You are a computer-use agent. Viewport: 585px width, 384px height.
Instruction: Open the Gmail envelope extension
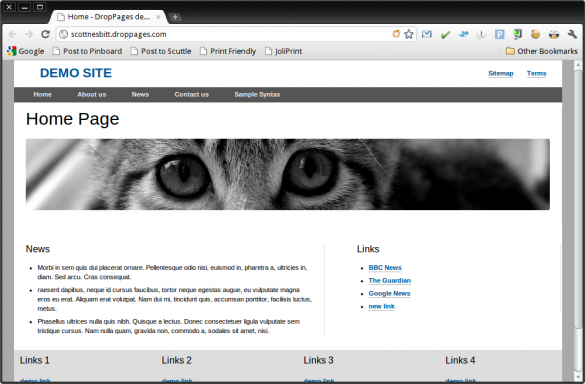click(427, 34)
